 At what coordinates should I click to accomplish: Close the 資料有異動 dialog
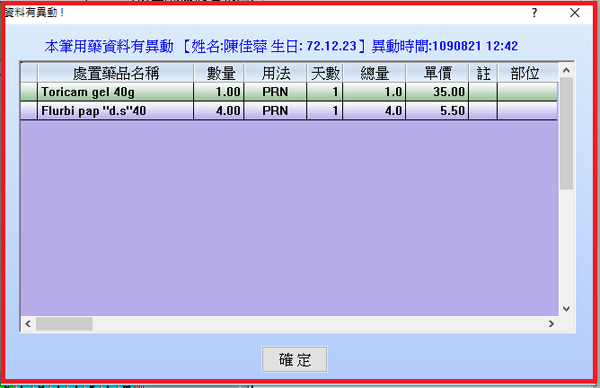tap(574, 13)
